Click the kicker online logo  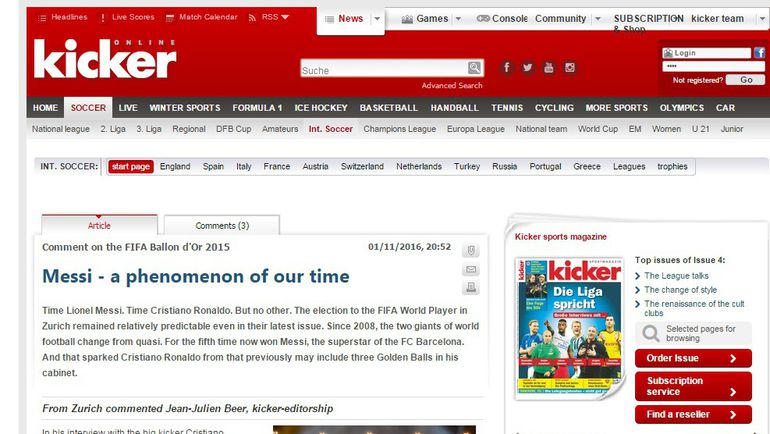click(x=105, y=59)
